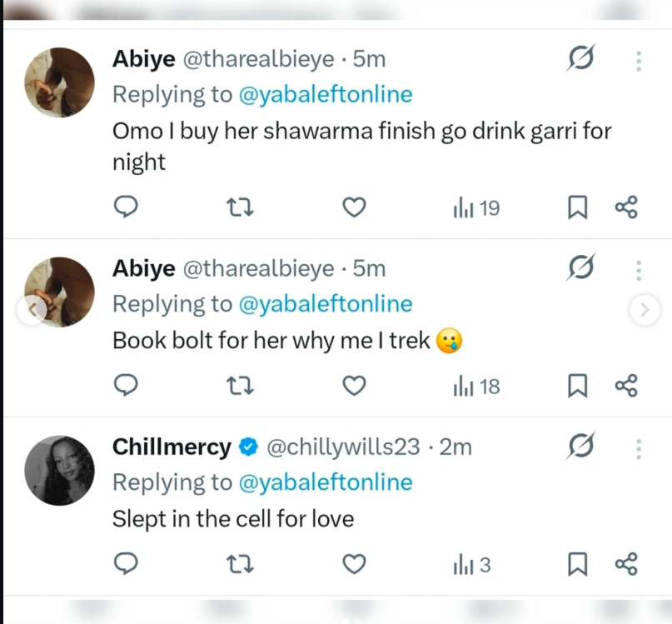The height and width of the screenshot is (624, 672).
Task: Share Abiye's shawarma reply
Action: pos(626,207)
